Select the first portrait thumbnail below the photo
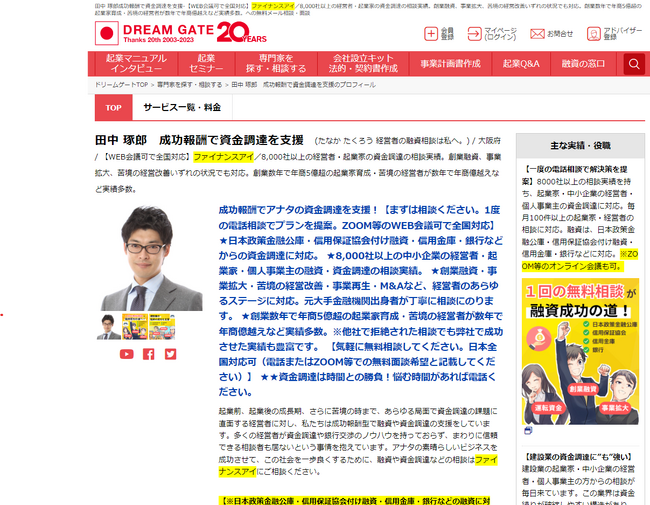This screenshot has height=505, width=650. pos(109,327)
